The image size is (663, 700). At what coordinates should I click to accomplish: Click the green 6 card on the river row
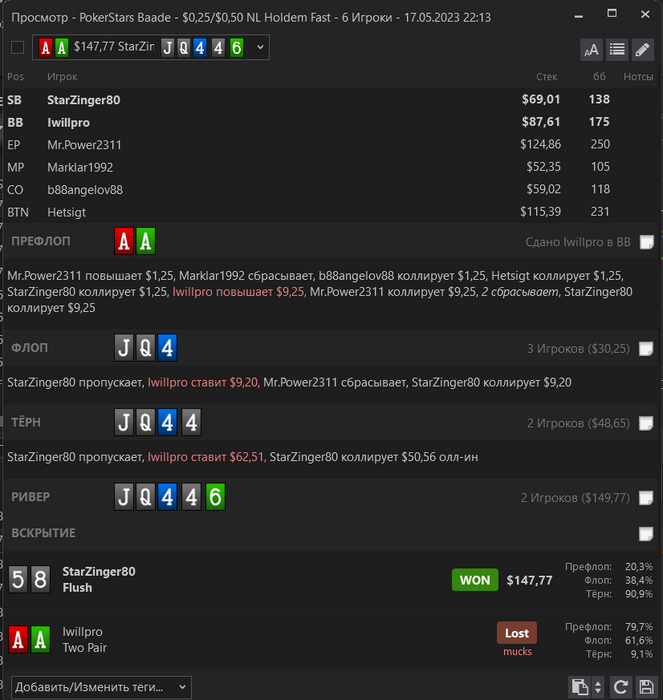tap(215, 496)
